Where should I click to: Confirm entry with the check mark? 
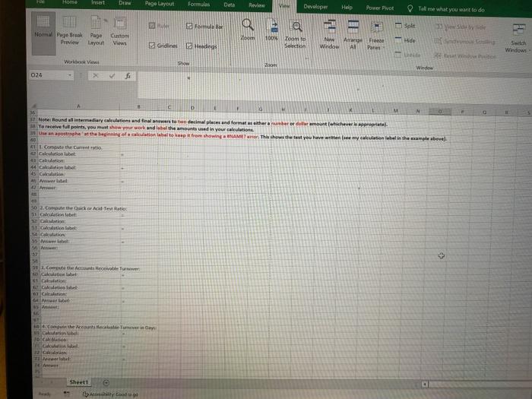click(112, 76)
